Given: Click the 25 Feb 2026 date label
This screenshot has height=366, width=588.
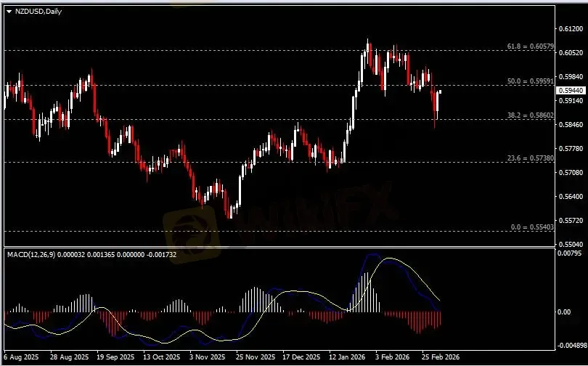Looking at the screenshot, I should 440,357.
